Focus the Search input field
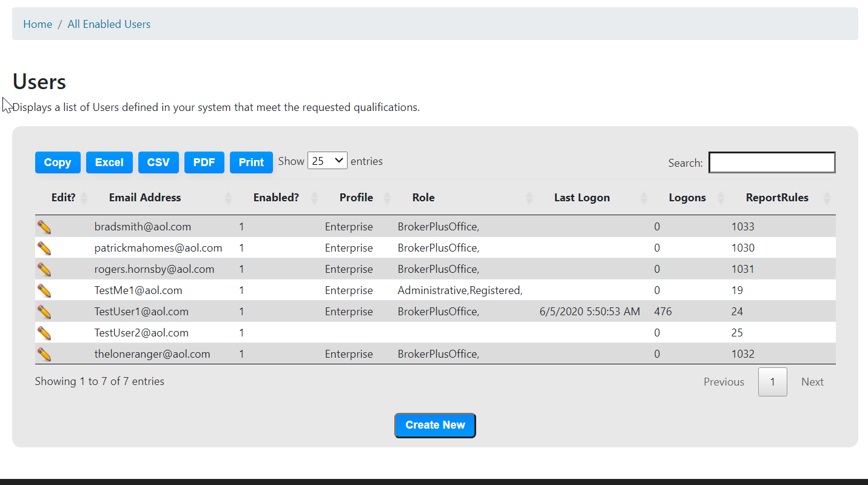Screen dimensions: 868x485 point(772,162)
